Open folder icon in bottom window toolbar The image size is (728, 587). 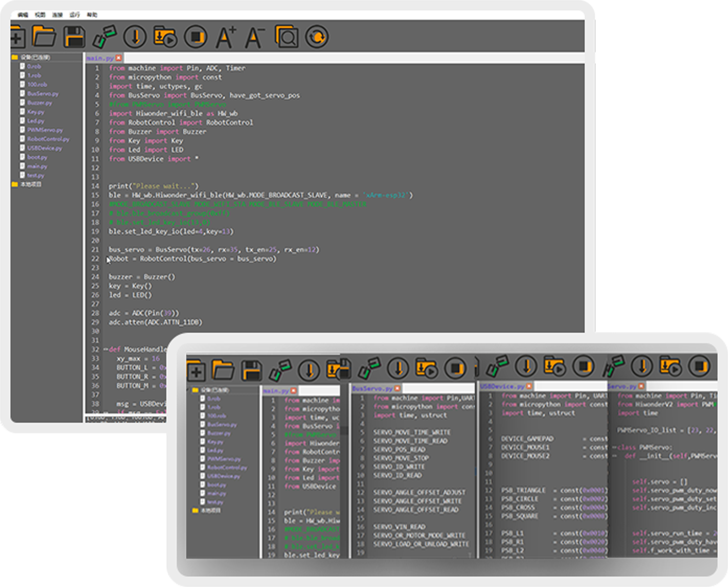coord(223,370)
